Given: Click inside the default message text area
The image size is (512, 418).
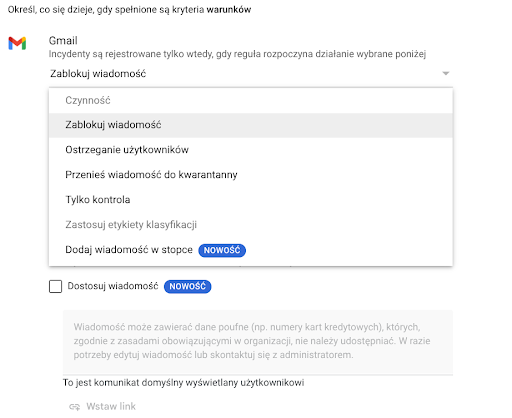Looking at the screenshot, I should click(x=258, y=341).
